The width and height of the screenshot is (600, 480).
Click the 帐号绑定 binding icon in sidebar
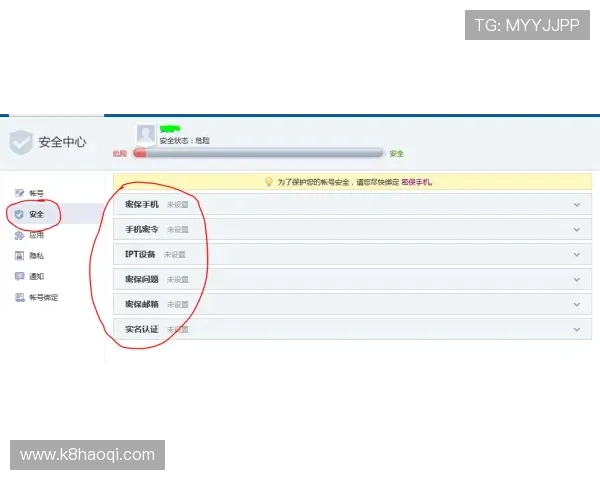pos(19,297)
